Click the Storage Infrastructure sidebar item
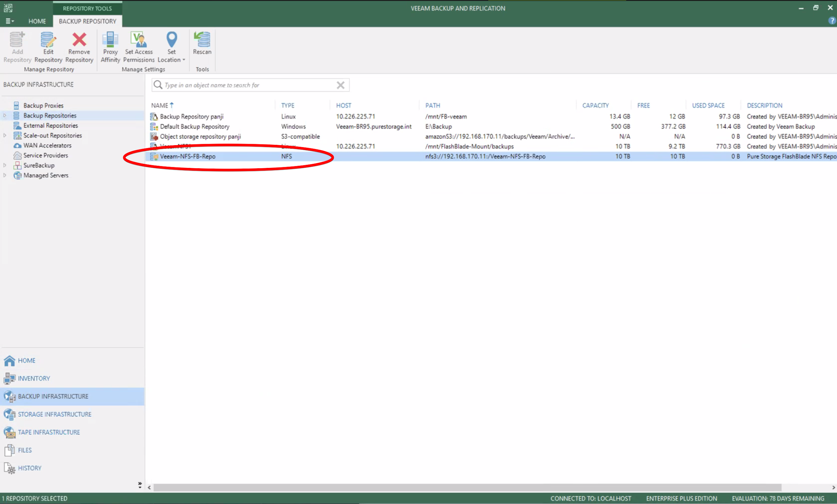Viewport: 837px width, 504px height. point(54,414)
